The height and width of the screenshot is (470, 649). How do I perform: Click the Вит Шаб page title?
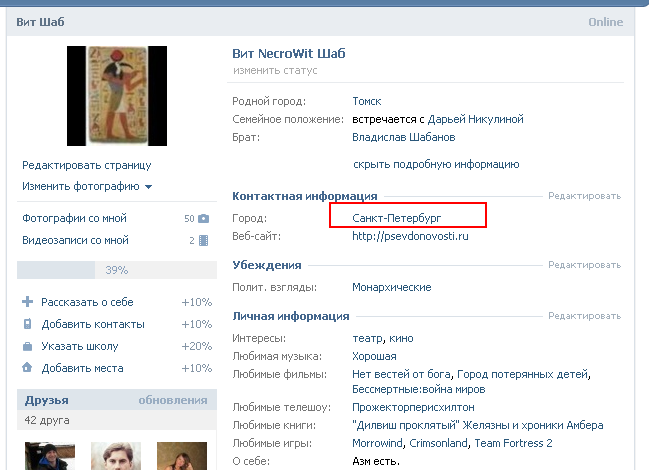[x=40, y=22]
